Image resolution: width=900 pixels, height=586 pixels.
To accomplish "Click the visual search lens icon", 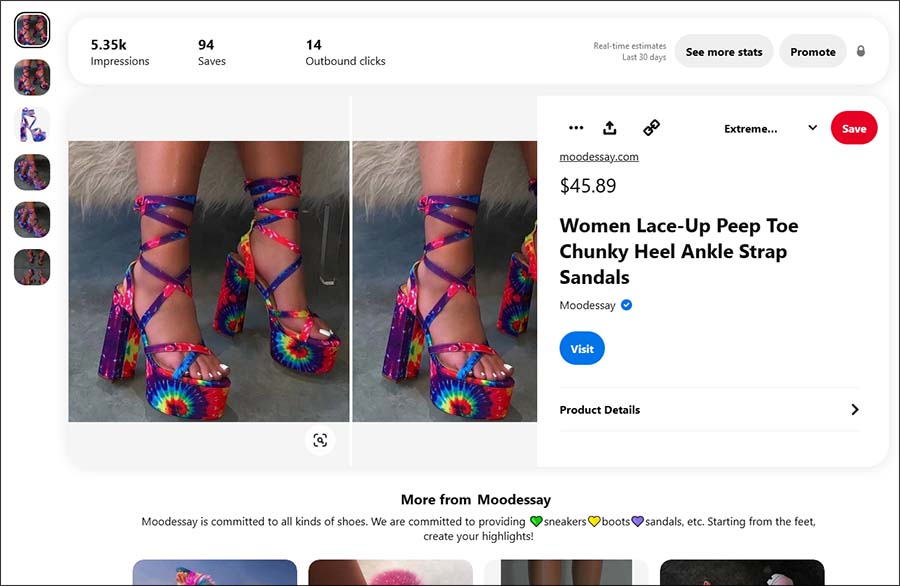I will tap(320, 440).
